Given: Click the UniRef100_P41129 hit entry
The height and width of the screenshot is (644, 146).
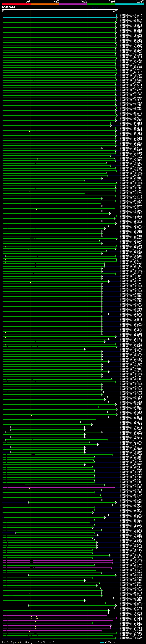Looking at the screenshot, I should pos(131,58).
